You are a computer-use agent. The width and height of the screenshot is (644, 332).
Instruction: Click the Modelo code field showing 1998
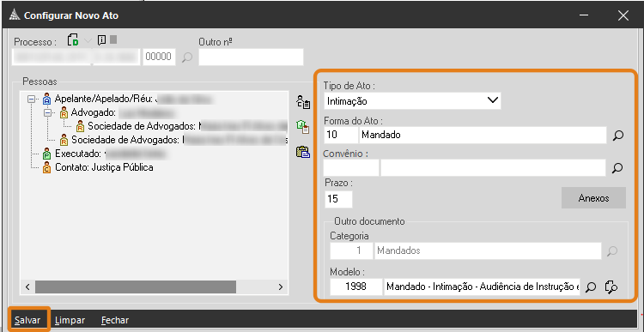(x=355, y=287)
